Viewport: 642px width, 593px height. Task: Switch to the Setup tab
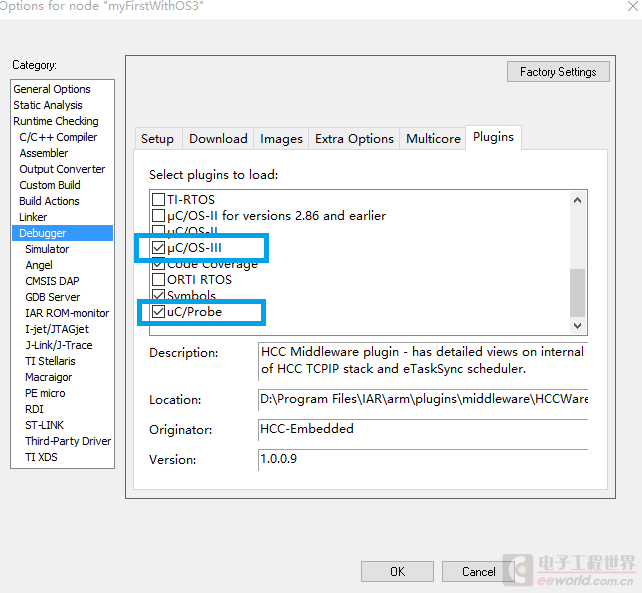click(158, 139)
